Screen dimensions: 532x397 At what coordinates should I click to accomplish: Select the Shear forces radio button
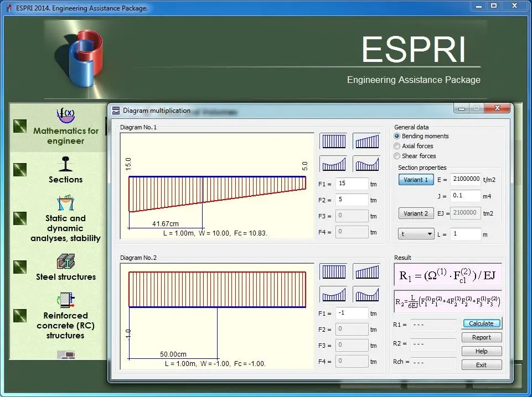(x=396, y=156)
